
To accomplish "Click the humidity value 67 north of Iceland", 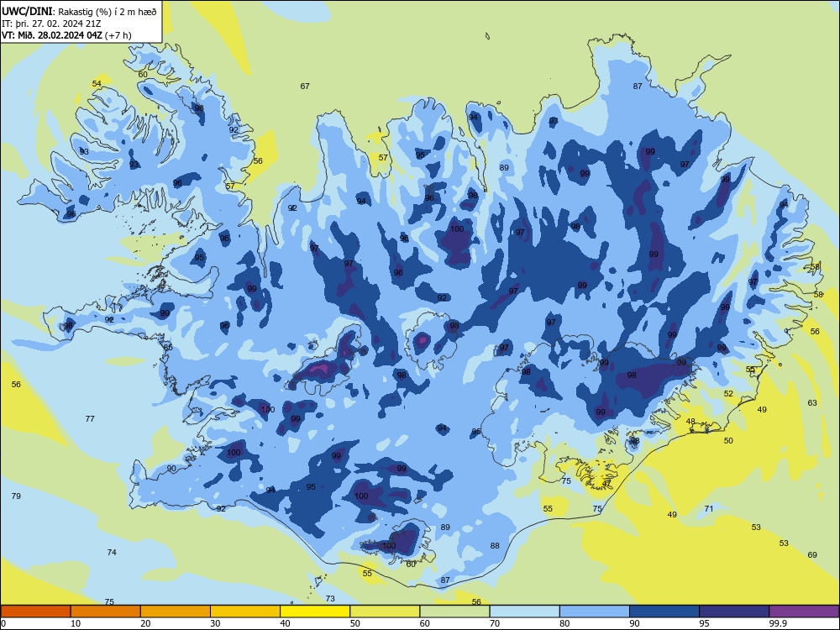I will [305, 86].
